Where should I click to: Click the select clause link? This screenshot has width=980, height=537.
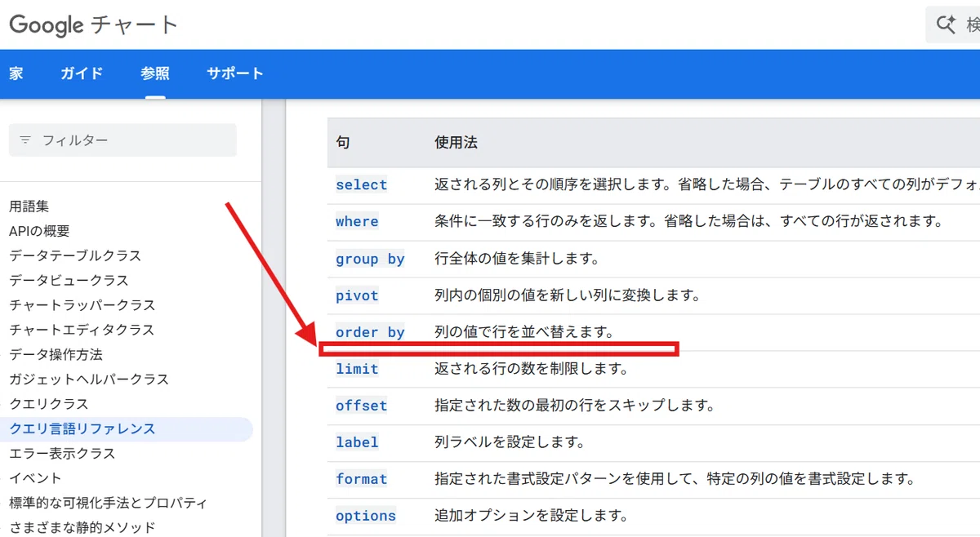point(362,184)
